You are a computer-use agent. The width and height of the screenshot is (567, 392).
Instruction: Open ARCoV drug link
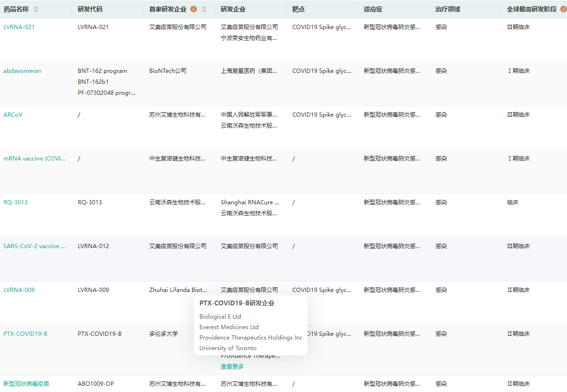click(x=13, y=114)
